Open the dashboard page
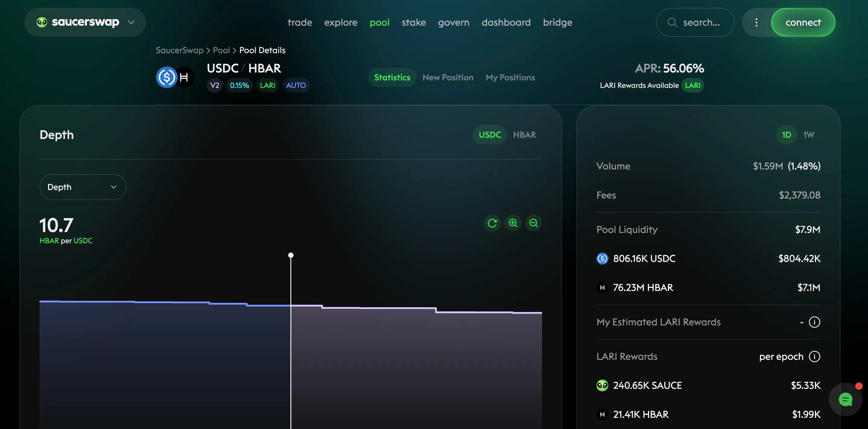Viewport: 868px width, 429px height. pos(506,22)
